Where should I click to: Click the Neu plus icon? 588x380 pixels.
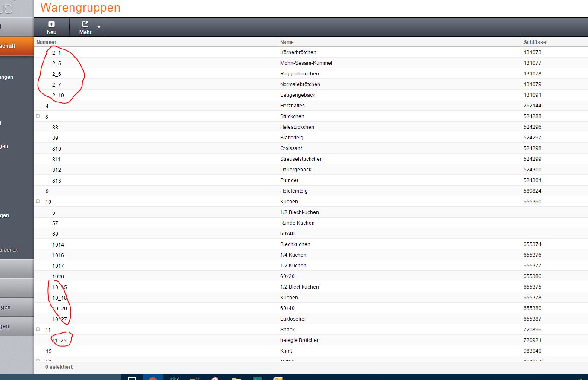pyautogui.click(x=51, y=24)
